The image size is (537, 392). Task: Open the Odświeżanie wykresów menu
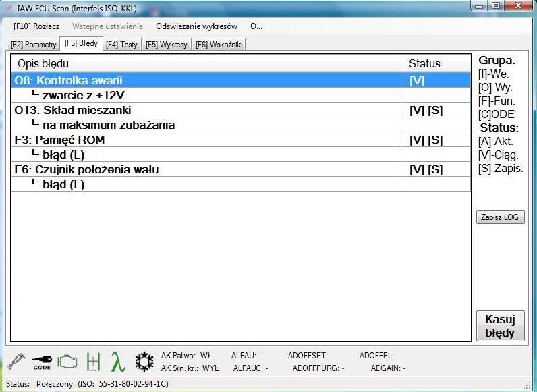click(x=196, y=26)
